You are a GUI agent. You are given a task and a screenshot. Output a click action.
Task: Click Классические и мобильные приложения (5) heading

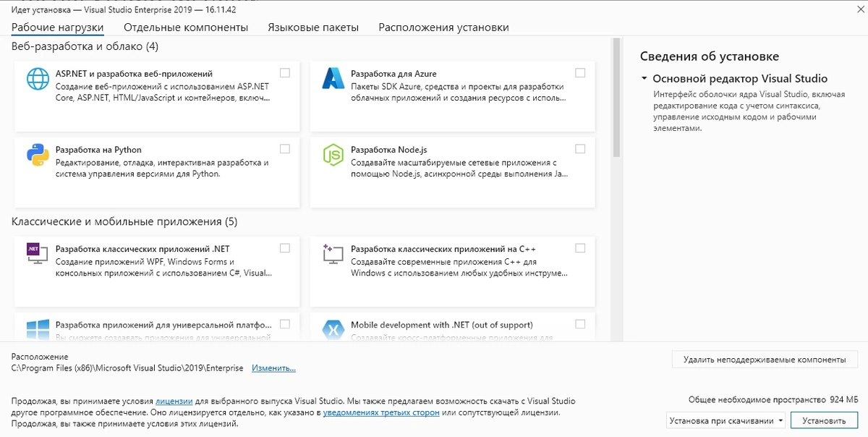click(124, 221)
